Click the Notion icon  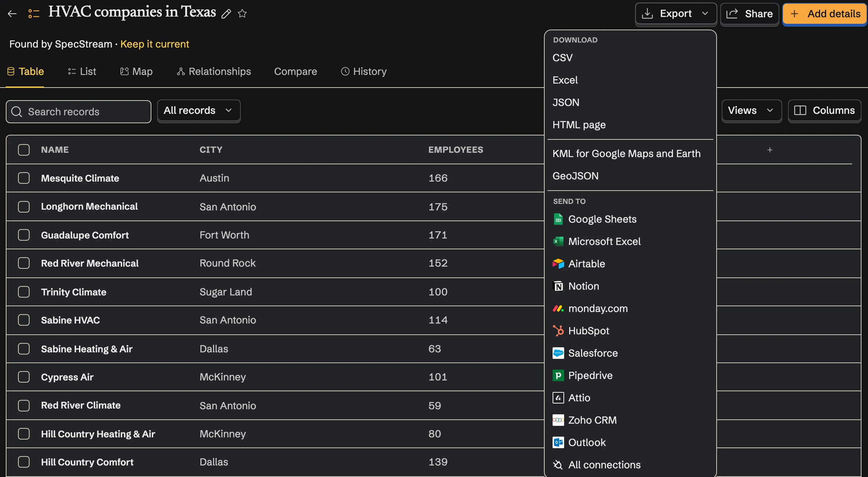[x=558, y=286]
